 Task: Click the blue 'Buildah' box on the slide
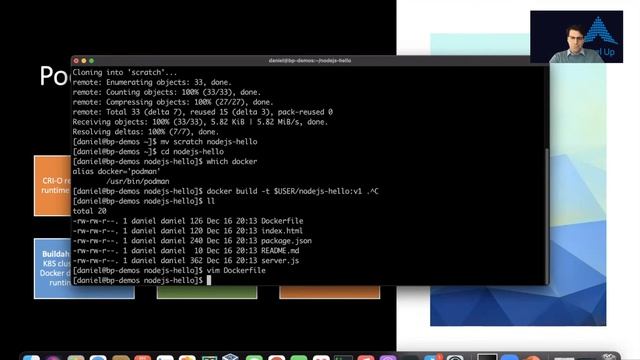click(x=53, y=269)
